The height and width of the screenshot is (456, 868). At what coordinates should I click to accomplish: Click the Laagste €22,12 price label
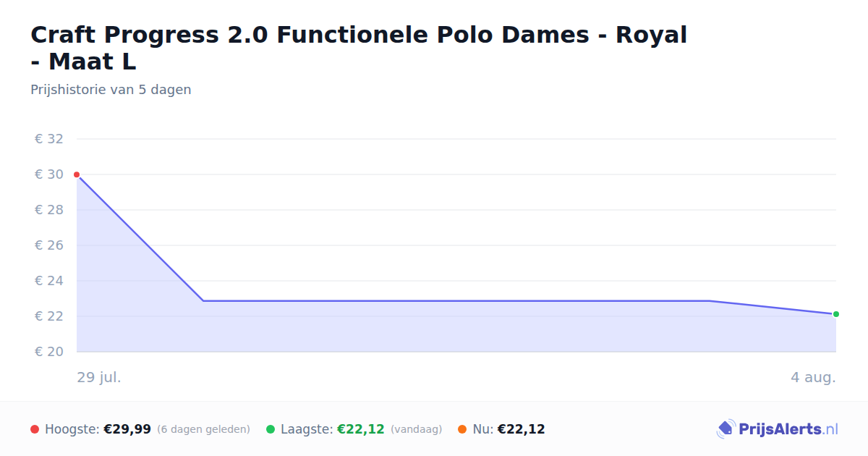coord(333,429)
